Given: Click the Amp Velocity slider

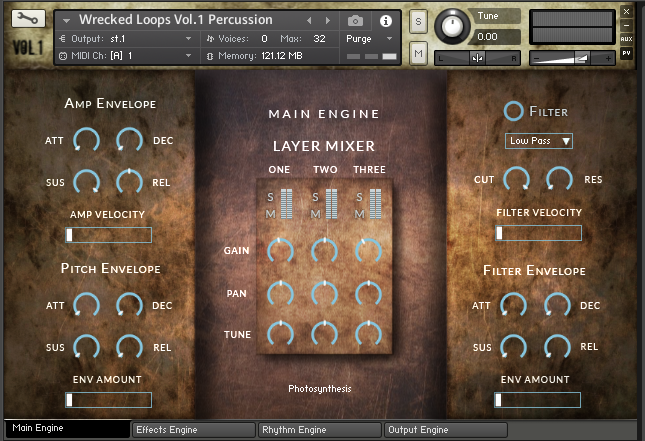Looking at the screenshot, I should coord(109,235).
